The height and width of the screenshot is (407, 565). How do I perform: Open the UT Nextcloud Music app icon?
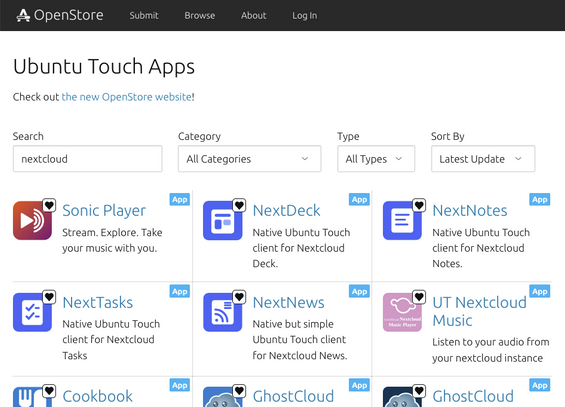402,312
